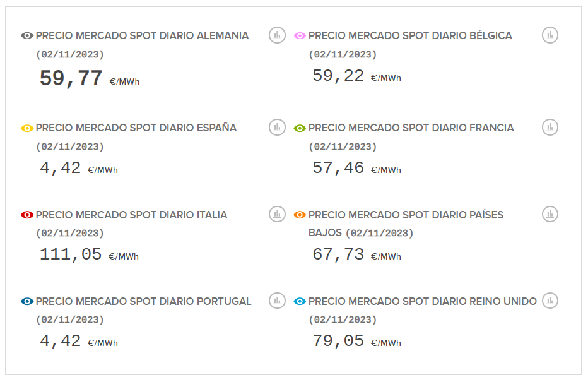The height and width of the screenshot is (382, 588).
Task: Toggle gray eye icon for Alemania
Action: (x=27, y=36)
